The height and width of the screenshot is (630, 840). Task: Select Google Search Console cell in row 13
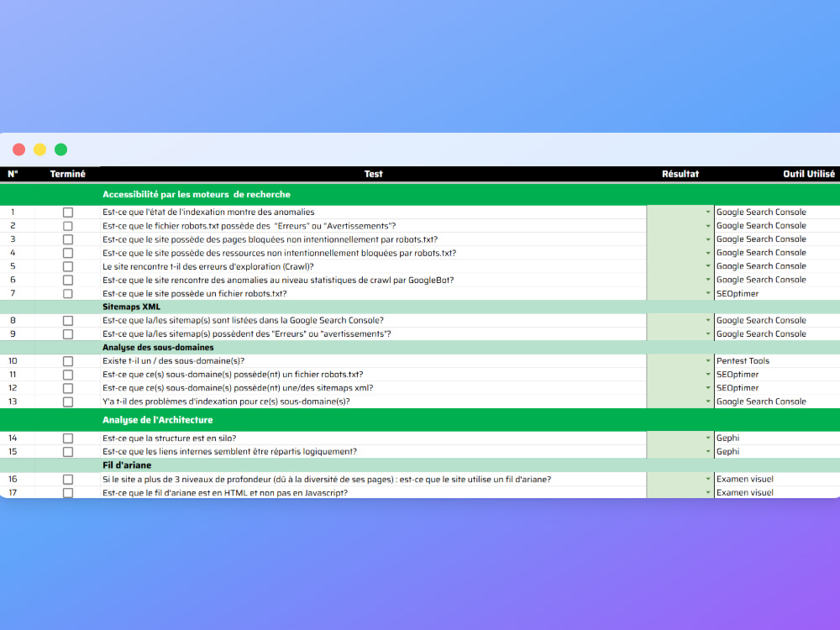777,402
